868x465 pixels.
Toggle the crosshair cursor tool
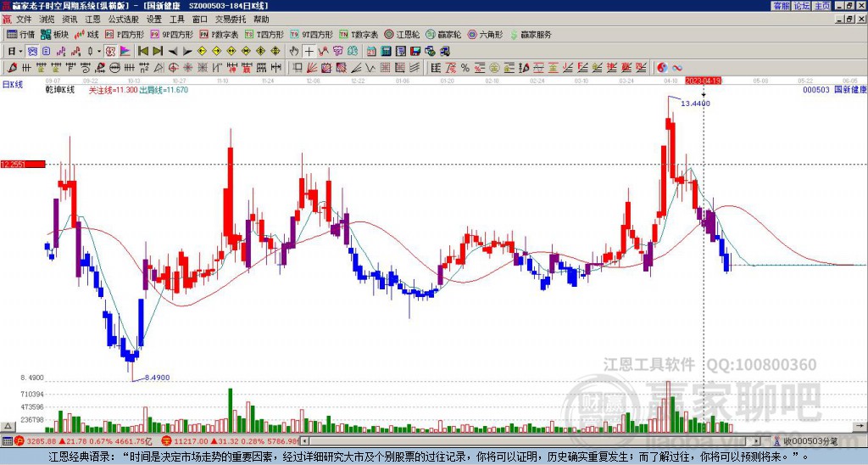pyautogui.click(x=309, y=51)
